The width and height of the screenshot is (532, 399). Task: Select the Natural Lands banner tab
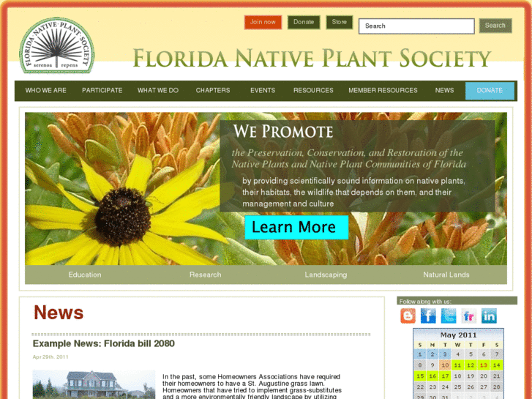[446, 275]
